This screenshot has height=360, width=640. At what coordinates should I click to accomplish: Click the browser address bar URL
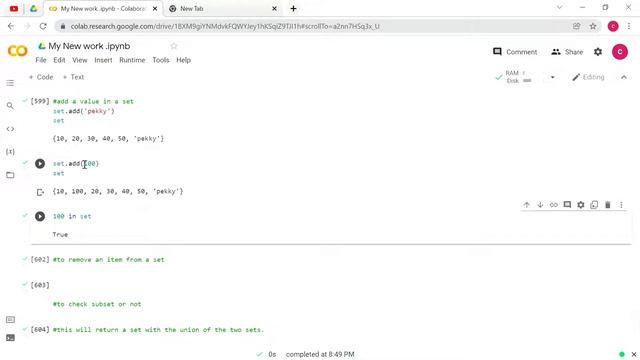pos(225,26)
